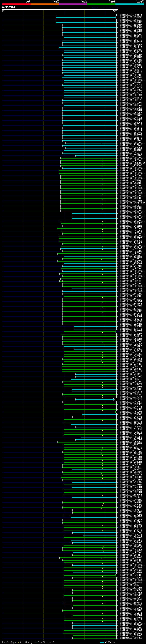Click the purple ~60% legend segment
This screenshot has width=146, height=644.
73,4
